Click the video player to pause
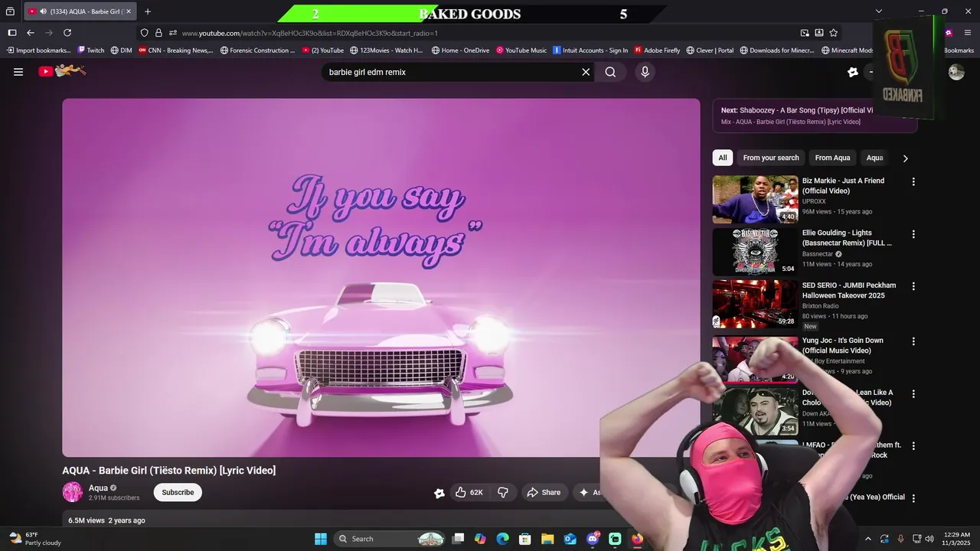The width and height of the screenshot is (980, 551). click(x=381, y=278)
